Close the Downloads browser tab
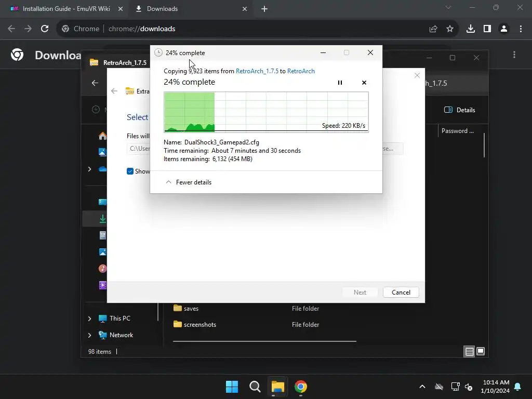 coord(245,9)
